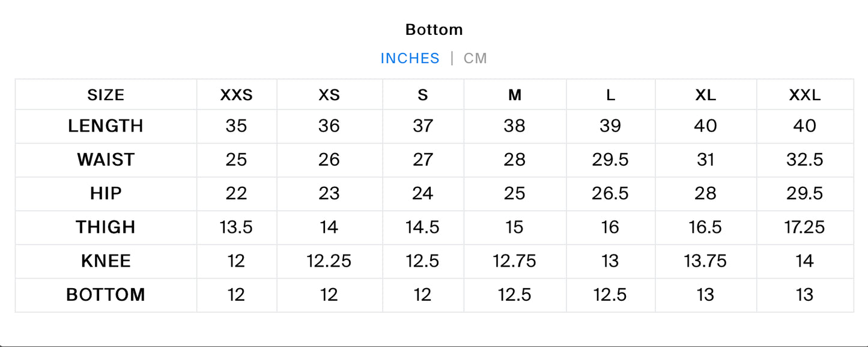
Task: Click the 12.75 knee value for M
Action: click(515, 261)
